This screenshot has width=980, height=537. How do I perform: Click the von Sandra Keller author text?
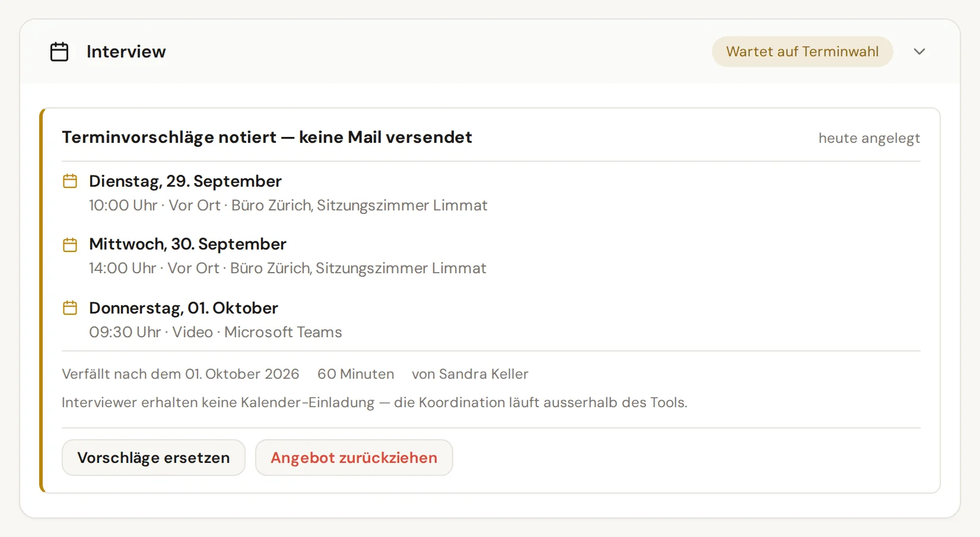coord(470,374)
